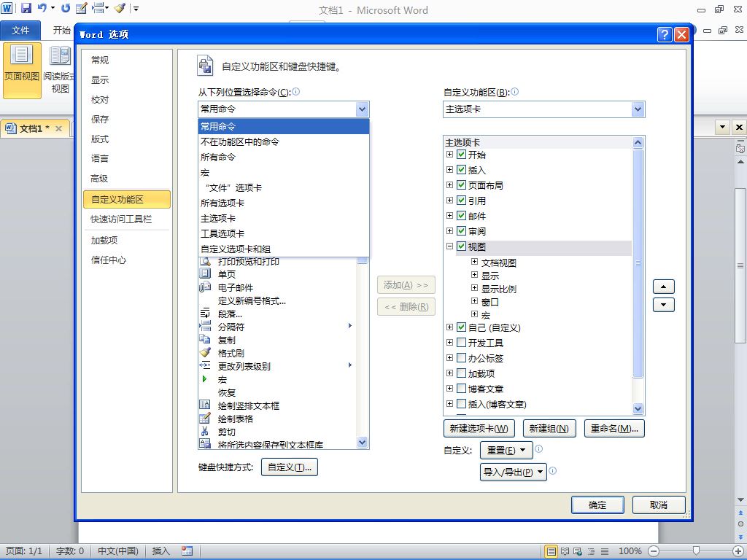Viewport: 747px width, 560px height.
Task: Switch to print layout view in status bar
Action: point(551,551)
